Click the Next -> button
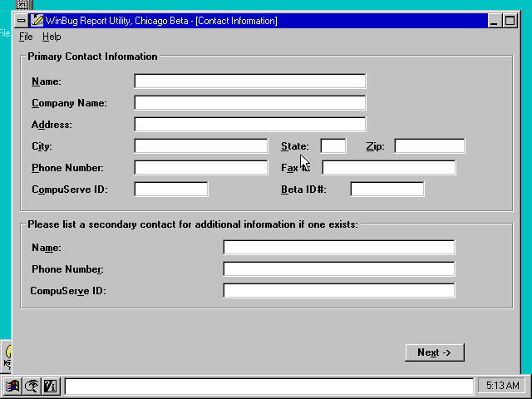Image resolution: width=532 pixels, height=399 pixels. (x=435, y=352)
